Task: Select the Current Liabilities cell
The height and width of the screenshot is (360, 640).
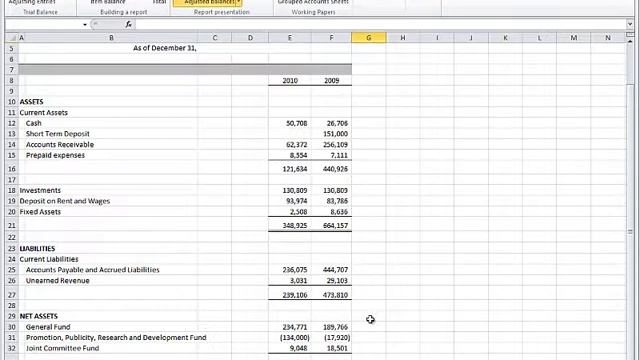Action: point(49,259)
